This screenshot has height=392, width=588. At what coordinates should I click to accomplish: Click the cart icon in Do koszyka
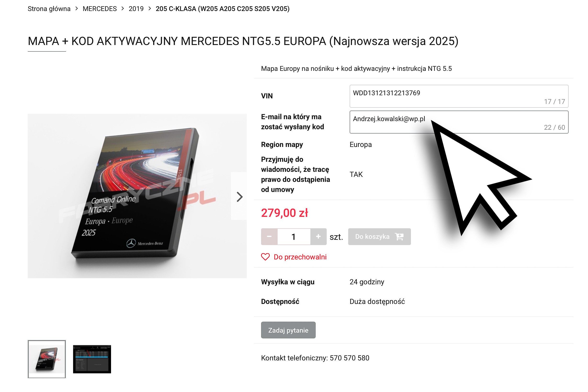point(399,236)
